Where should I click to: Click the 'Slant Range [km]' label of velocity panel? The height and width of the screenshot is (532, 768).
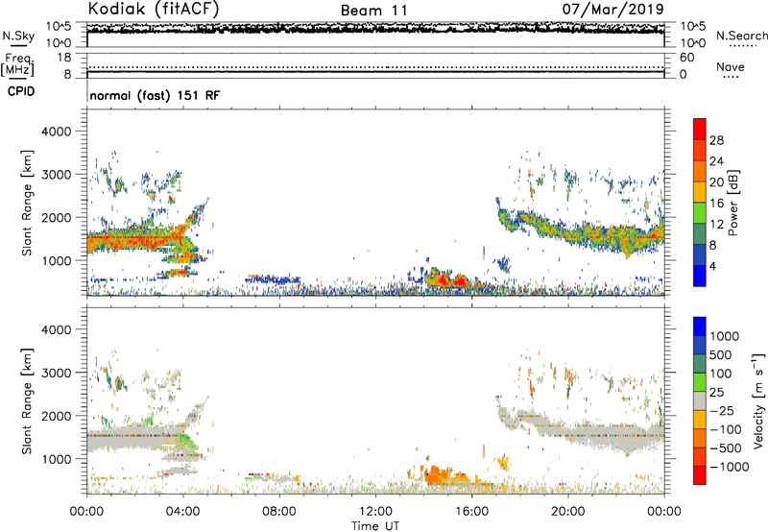pyautogui.click(x=27, y=400)
